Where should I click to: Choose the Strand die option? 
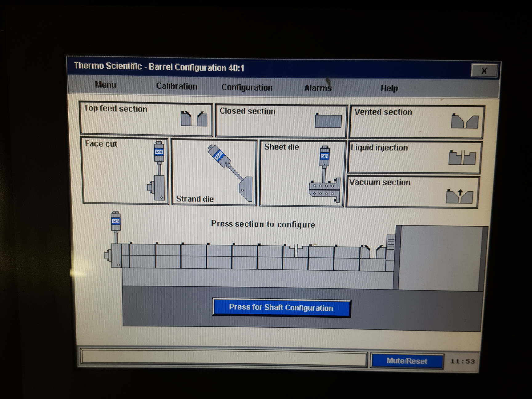214,172
